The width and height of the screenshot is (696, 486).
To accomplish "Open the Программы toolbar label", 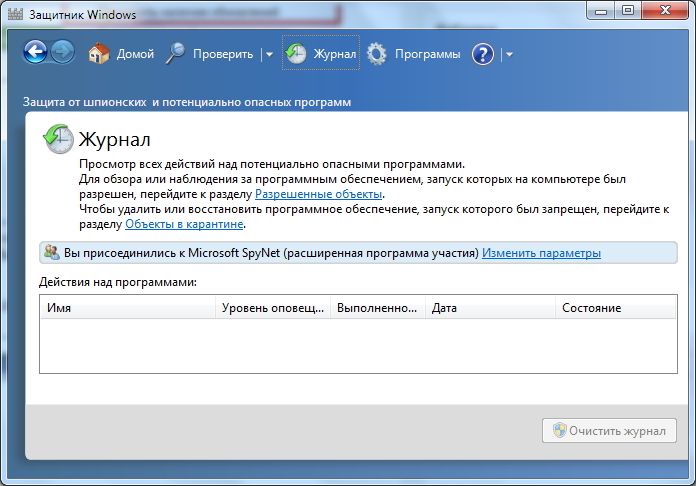I will [427, 54].
